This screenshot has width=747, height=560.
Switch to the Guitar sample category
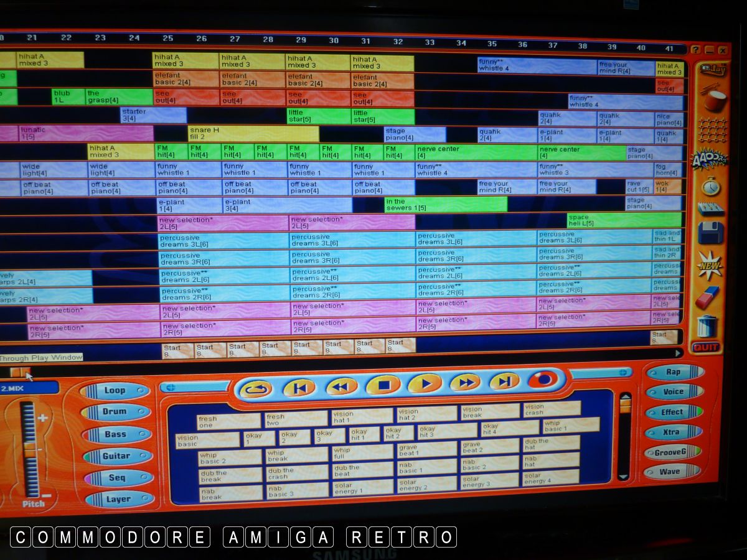[118, 456]
